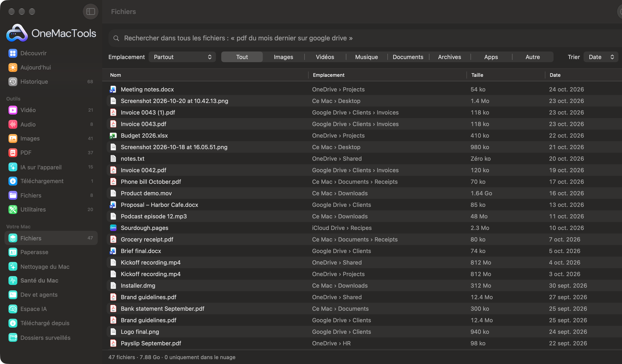The height and width of the screenshot is (364, 622).
Task: Open the Découvrir section
Action: [51, 53]
